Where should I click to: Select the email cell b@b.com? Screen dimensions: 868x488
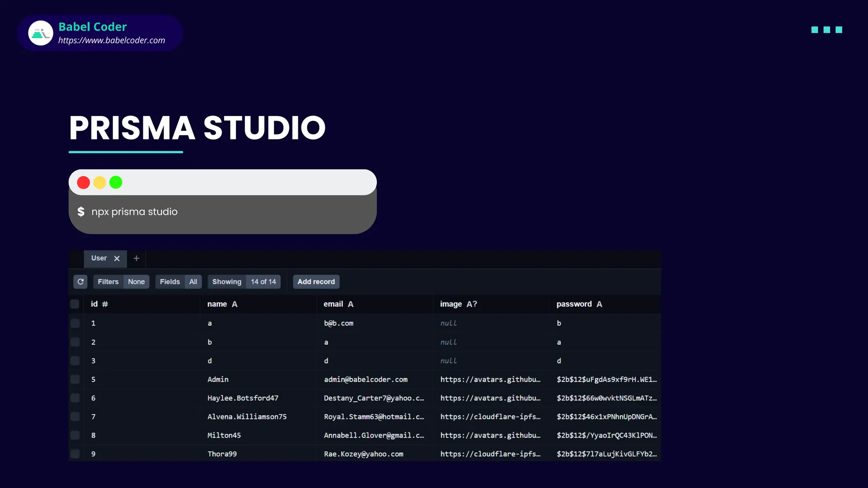pyautogui.click(x=375, y=323)
